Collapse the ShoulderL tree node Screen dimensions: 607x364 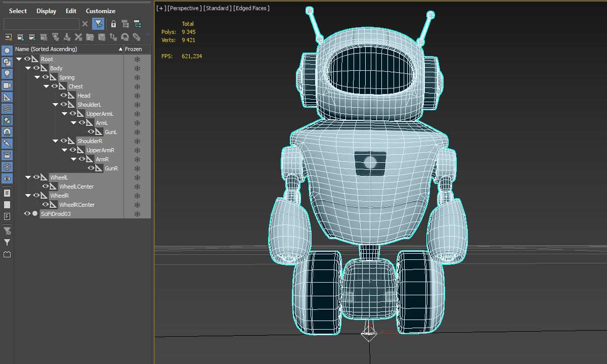(56, 105)
